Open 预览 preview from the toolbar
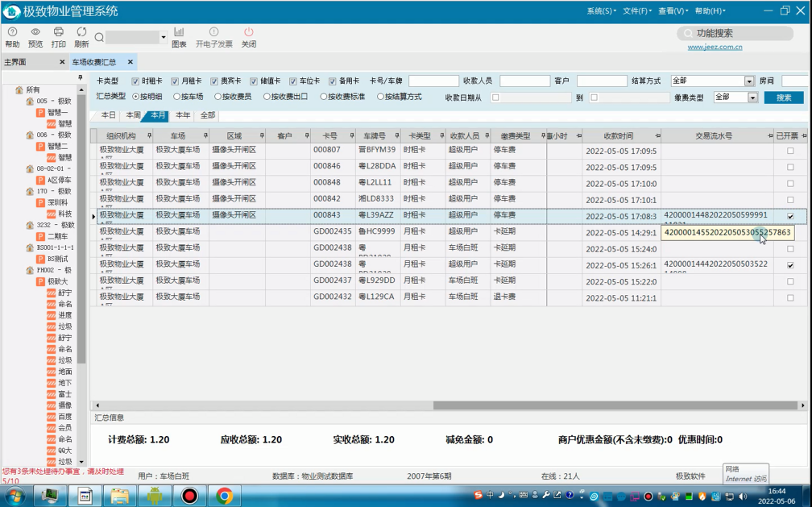The height and width of the screenshot is (507, 812). [x=35, y=32]
